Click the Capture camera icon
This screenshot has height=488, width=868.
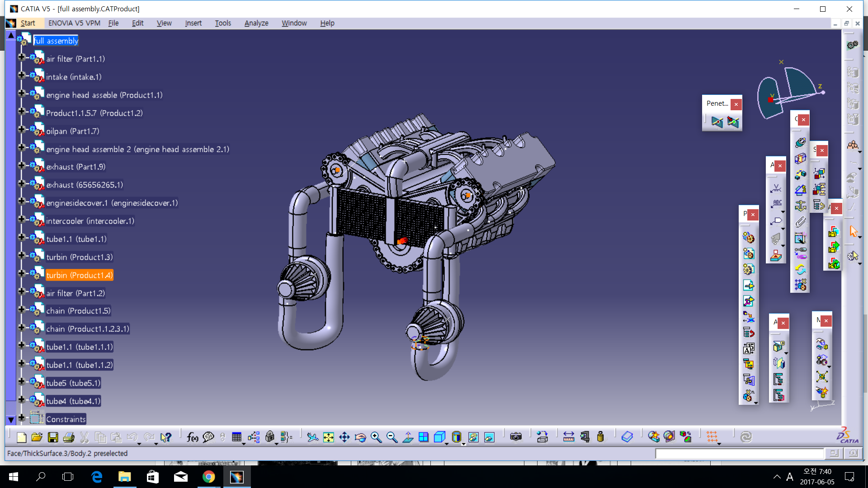pyautogui.click(x=516, y=437)
